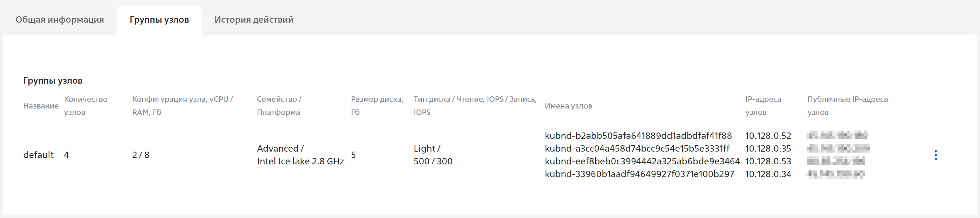Select IP address 10.128.0.35
The image size is (980, 218).
[768, 148]
